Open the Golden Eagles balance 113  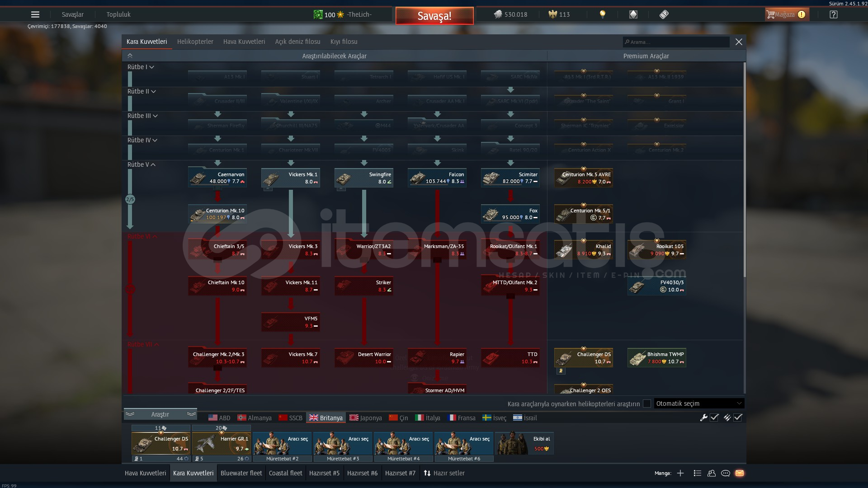point(559,14)
